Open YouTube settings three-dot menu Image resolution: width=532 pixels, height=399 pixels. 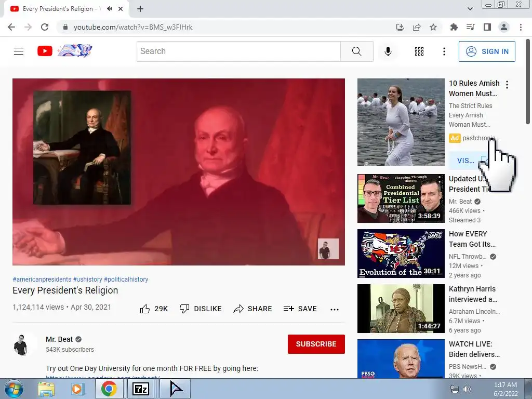click(x=444, y=51)
